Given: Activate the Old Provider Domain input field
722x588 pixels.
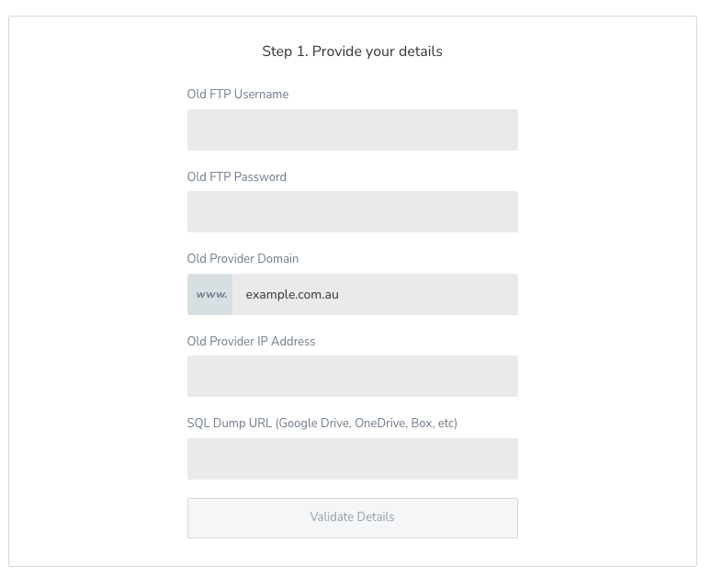Looking at the screenshot, I should point(375,295).
